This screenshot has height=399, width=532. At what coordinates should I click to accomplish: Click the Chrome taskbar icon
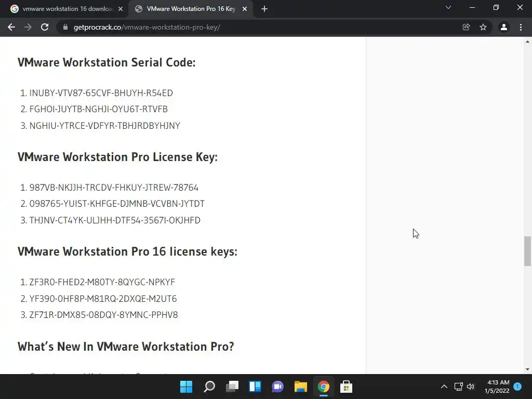(x=323, y=387)
